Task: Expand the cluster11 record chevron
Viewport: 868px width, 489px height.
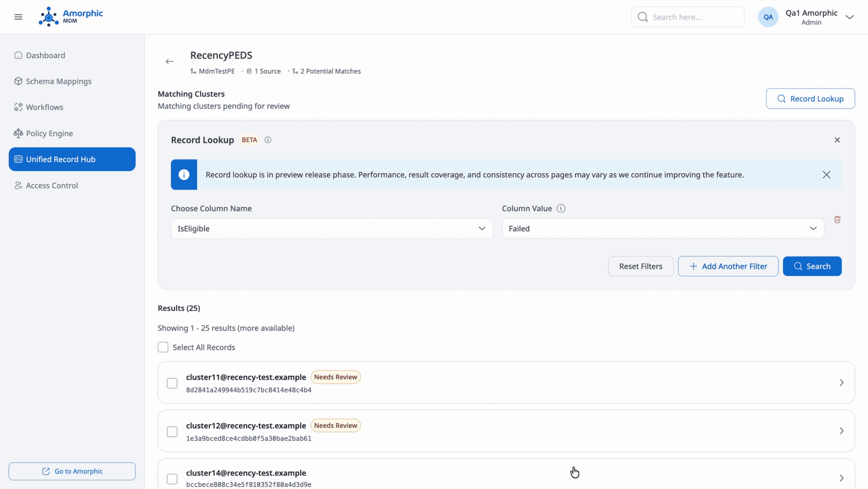Action: point(841,383)
